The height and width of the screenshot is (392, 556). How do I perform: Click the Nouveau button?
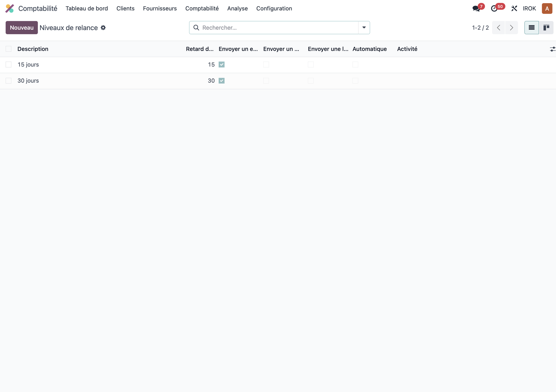22,27
